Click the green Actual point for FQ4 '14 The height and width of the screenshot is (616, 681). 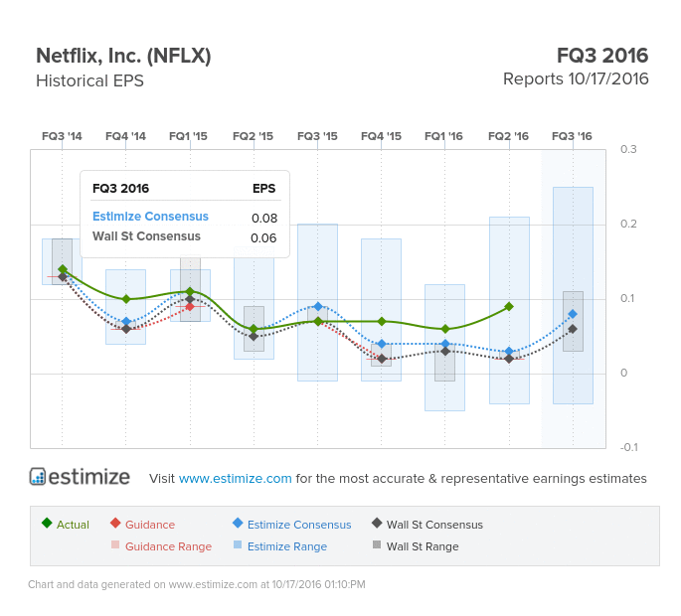click(x=126, y=299)
